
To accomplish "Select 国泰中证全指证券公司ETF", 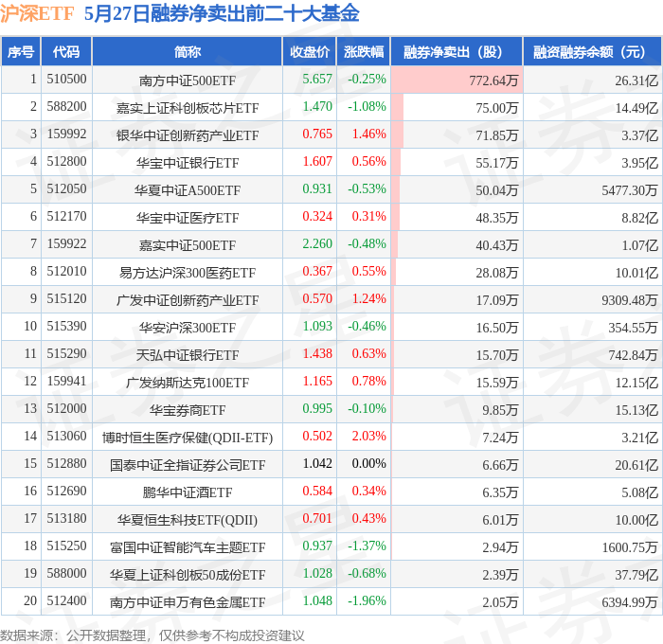I will tap(188, 465).
